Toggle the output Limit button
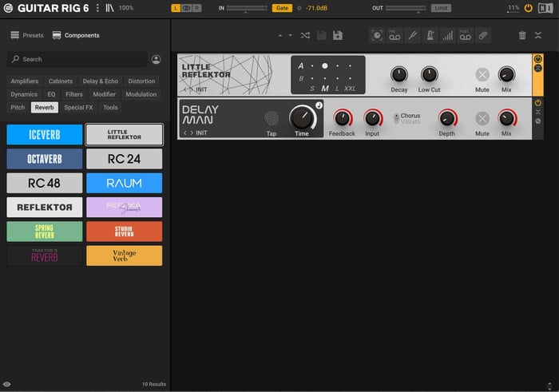559x392 pixels. point(441,8)
